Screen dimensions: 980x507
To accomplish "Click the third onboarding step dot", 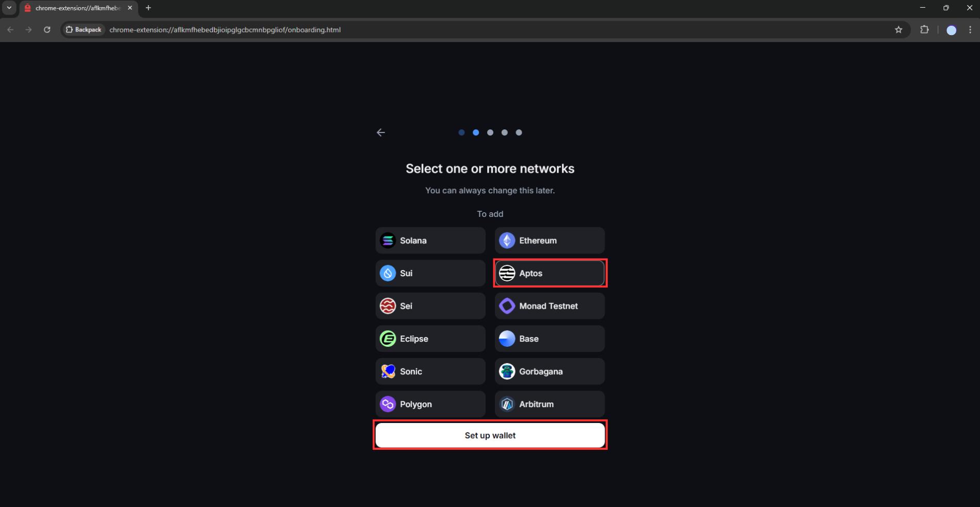I will pyautogui.click(x=490, y=132).
